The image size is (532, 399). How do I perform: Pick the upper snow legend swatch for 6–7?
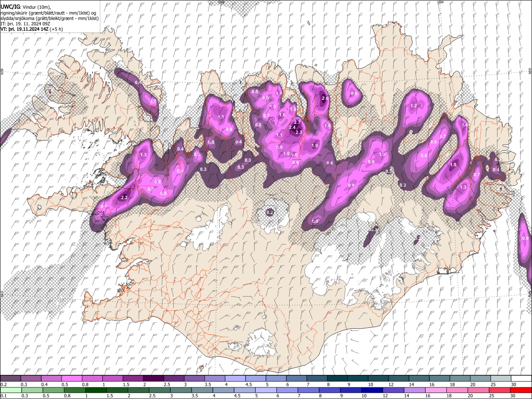point(296,379)
